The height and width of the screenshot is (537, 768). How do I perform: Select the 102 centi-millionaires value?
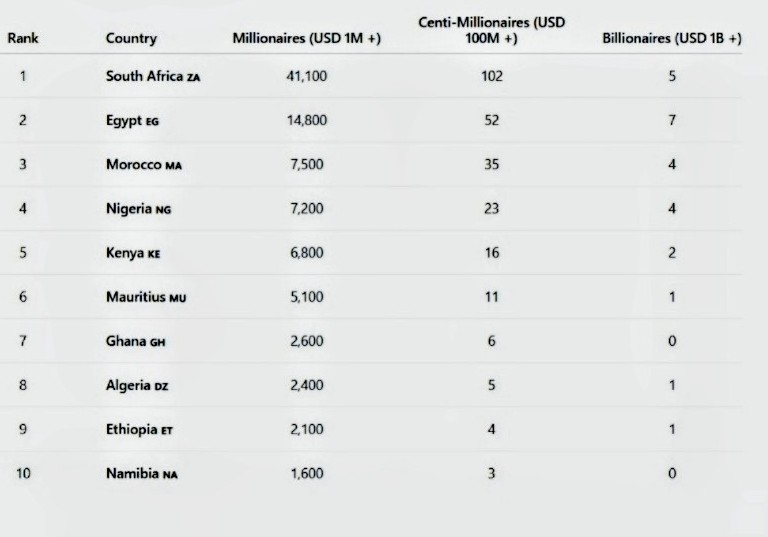(x=491, y=77)
